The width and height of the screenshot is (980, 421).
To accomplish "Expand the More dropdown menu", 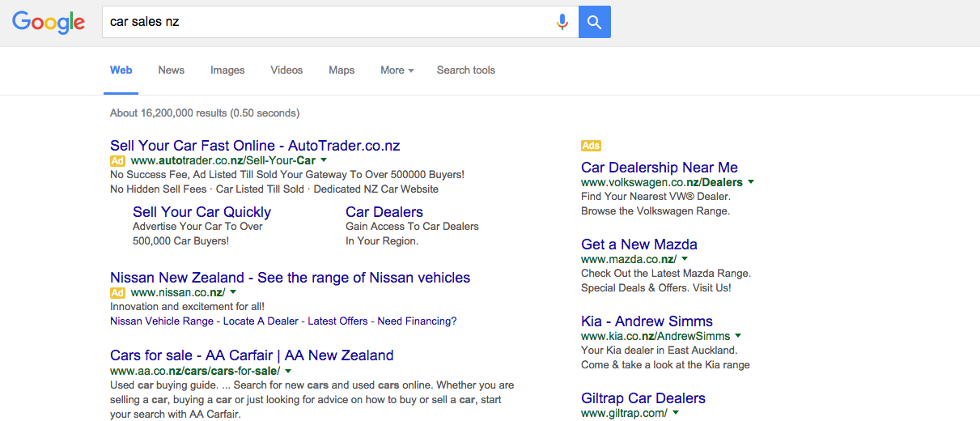I will click(397, 70).
